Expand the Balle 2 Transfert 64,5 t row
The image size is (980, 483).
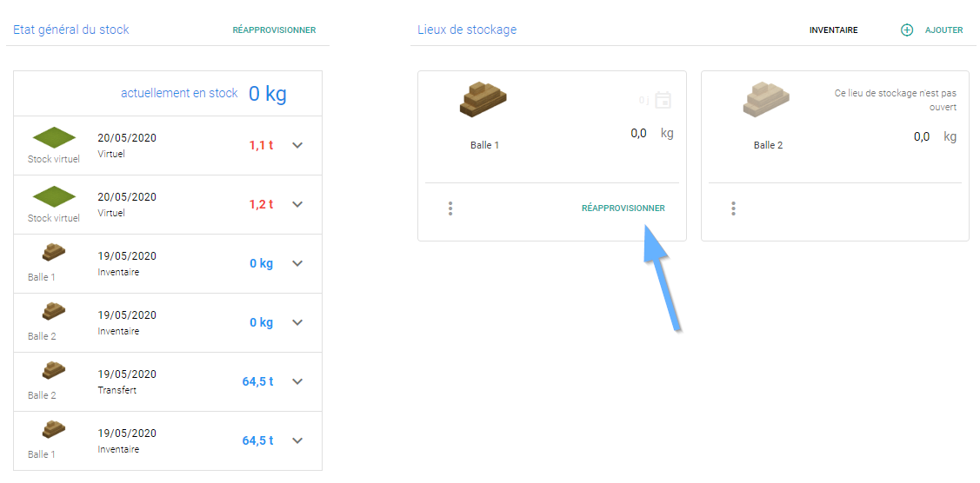(297, 381)
